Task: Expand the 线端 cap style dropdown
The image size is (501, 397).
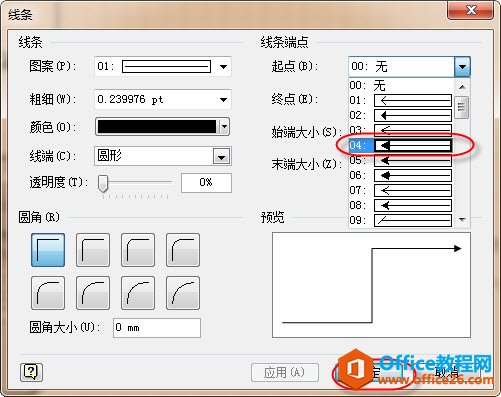Action: 222,156
